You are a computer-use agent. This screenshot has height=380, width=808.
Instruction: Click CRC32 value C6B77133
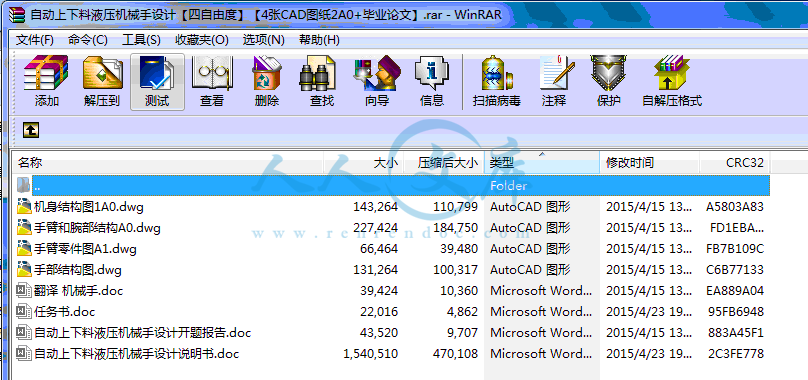tap(735, 270)
